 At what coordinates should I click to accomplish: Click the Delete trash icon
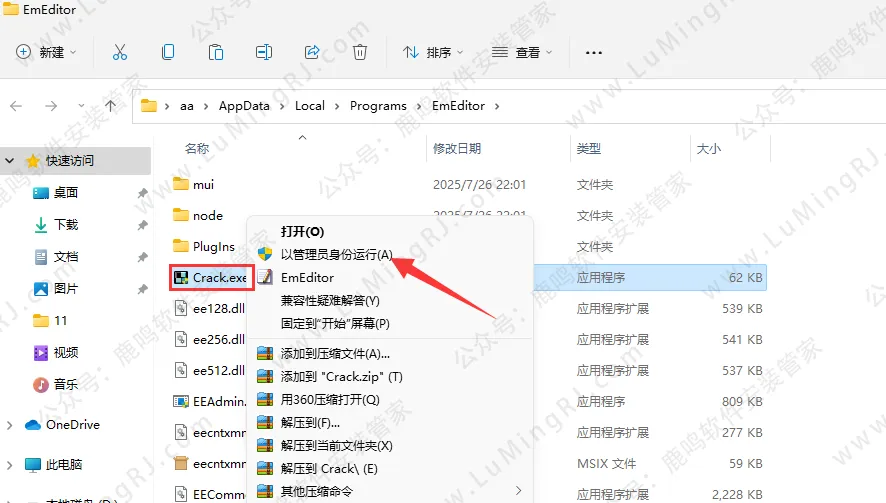(x=360, y=53)
